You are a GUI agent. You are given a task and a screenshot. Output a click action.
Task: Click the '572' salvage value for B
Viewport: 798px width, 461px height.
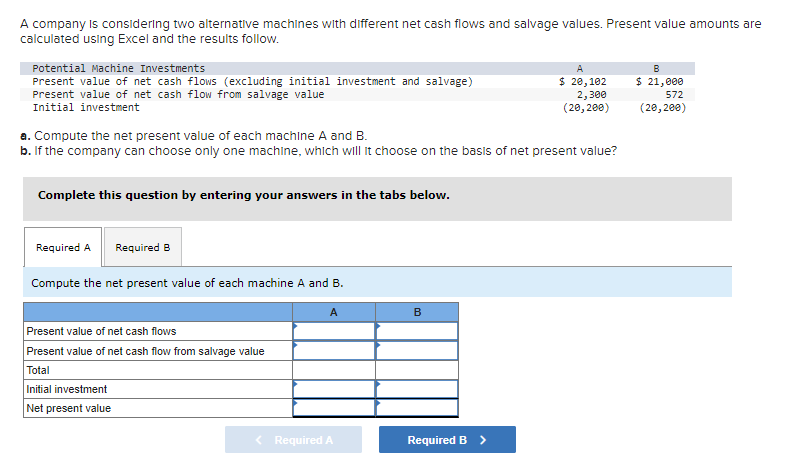pos(674,95)
